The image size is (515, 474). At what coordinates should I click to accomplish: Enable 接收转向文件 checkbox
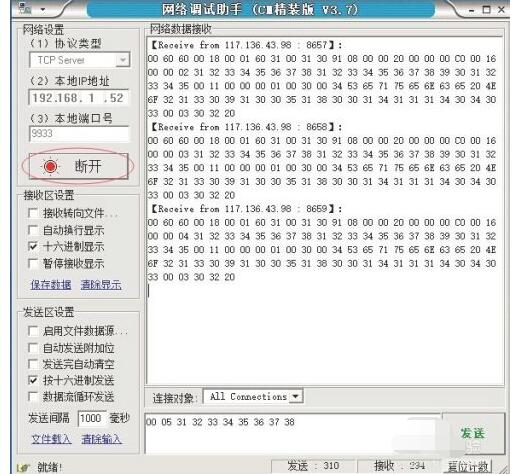coord(33,213)
